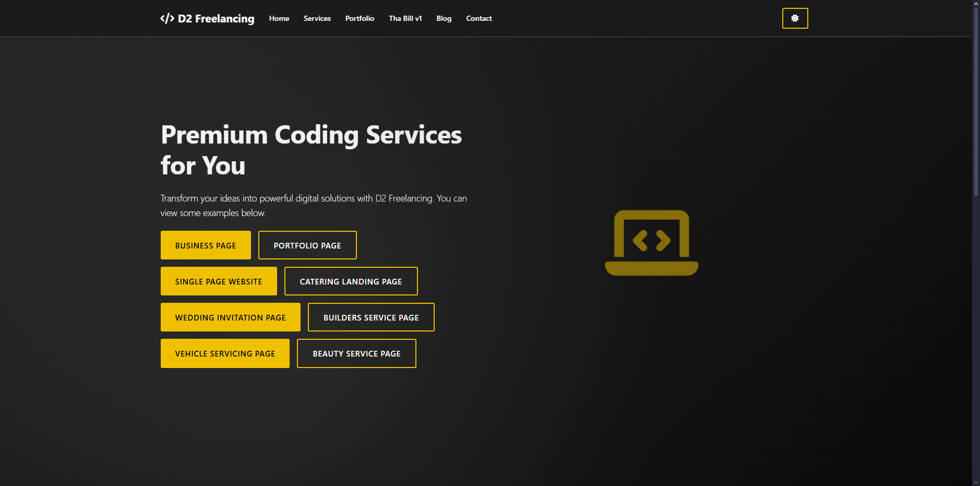
Task: Select Contact in the navigation bar
Action: click(479, 18)
